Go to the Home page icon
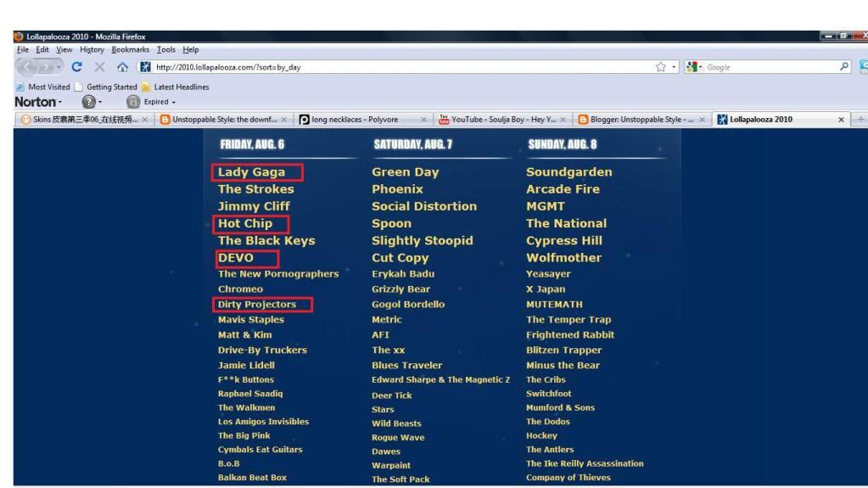 click(x=122, y=67)
